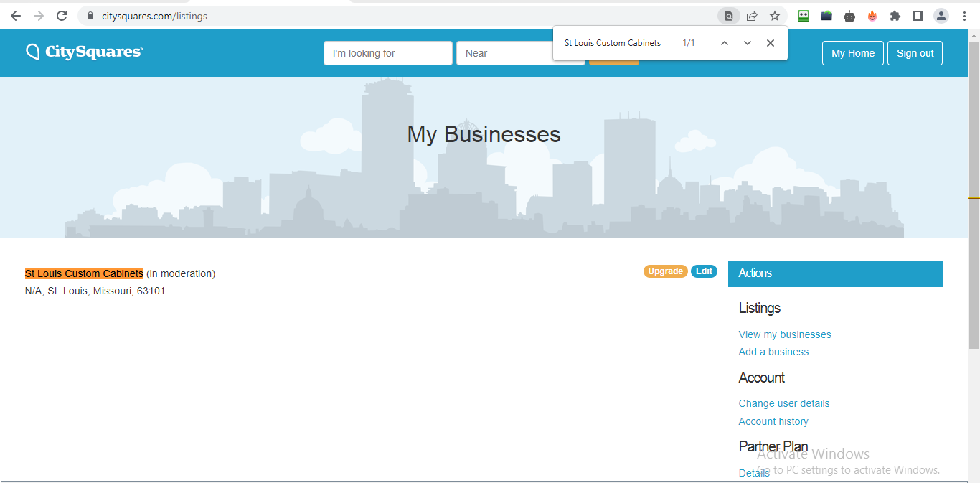Open the CitySquares logo homepage

[x=85, y=52]
